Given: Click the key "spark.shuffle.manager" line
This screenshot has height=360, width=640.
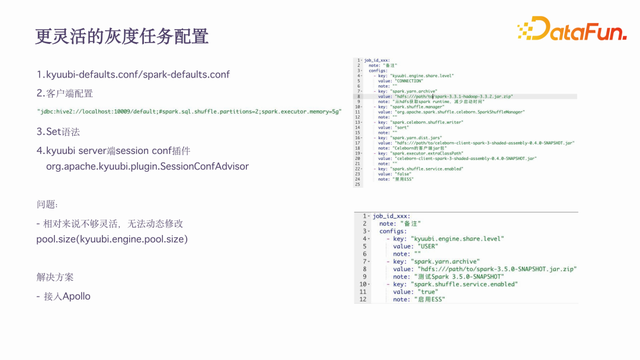Looking at the screenshot, I should click(x=409, y=107).
